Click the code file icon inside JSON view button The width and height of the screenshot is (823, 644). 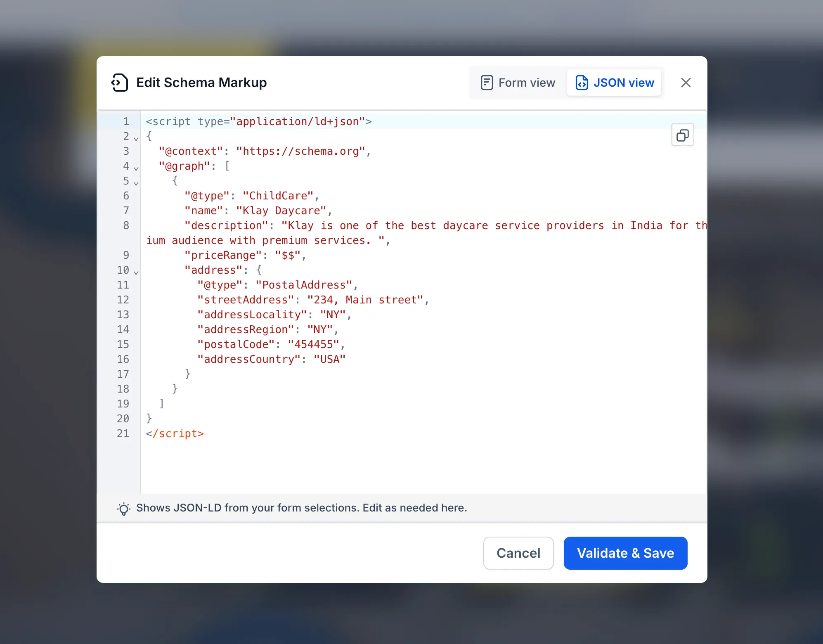(582, 83)
